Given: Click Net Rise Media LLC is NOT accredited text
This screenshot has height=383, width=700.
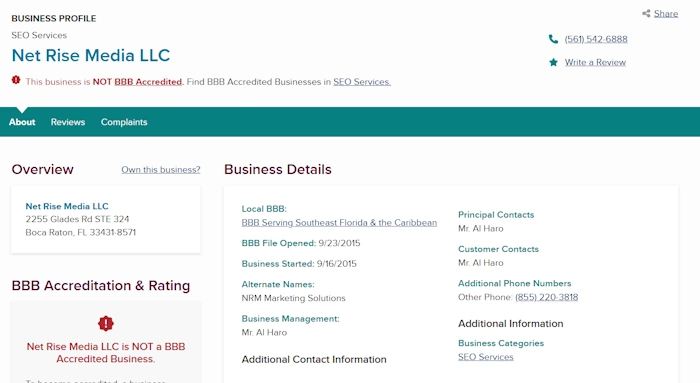Looking at the screenshot, I should point(106,353).
